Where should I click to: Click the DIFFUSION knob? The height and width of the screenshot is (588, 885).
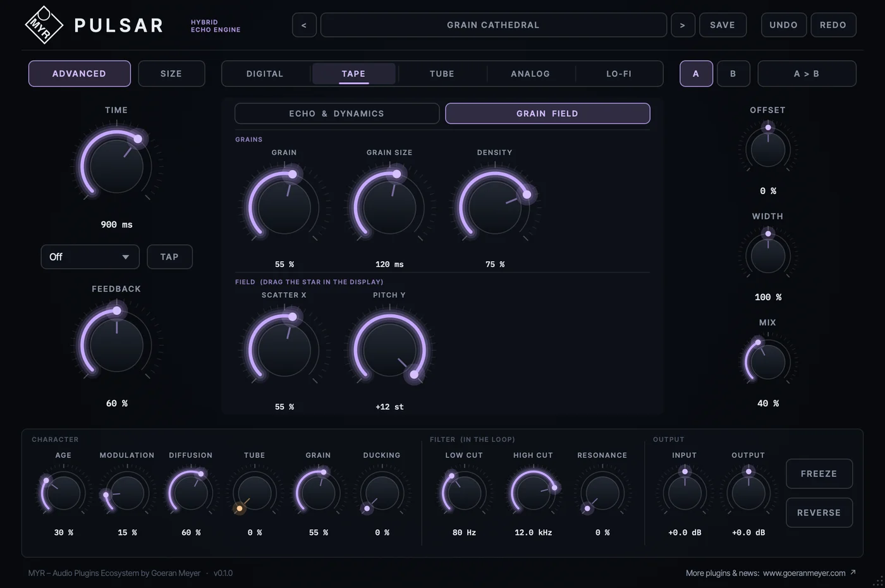[191, 493]
